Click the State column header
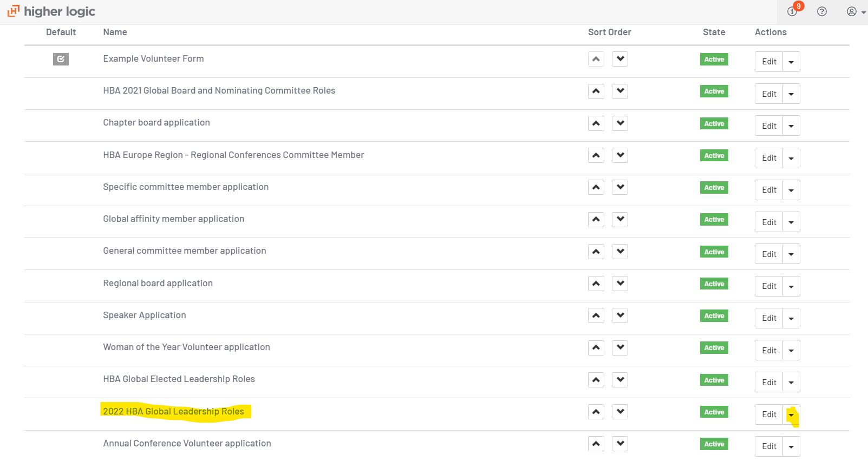 714,32
